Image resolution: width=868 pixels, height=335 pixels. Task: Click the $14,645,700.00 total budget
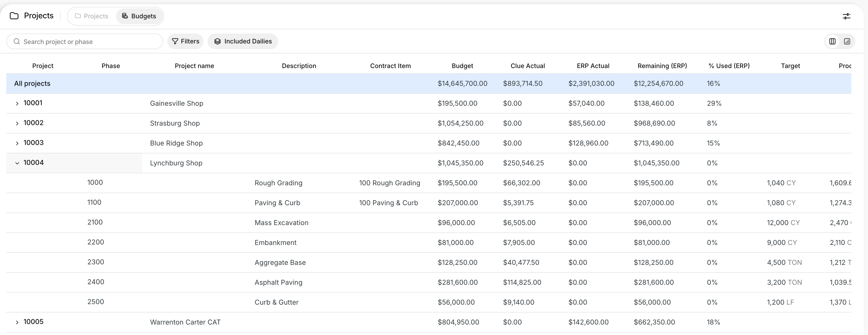462,83
